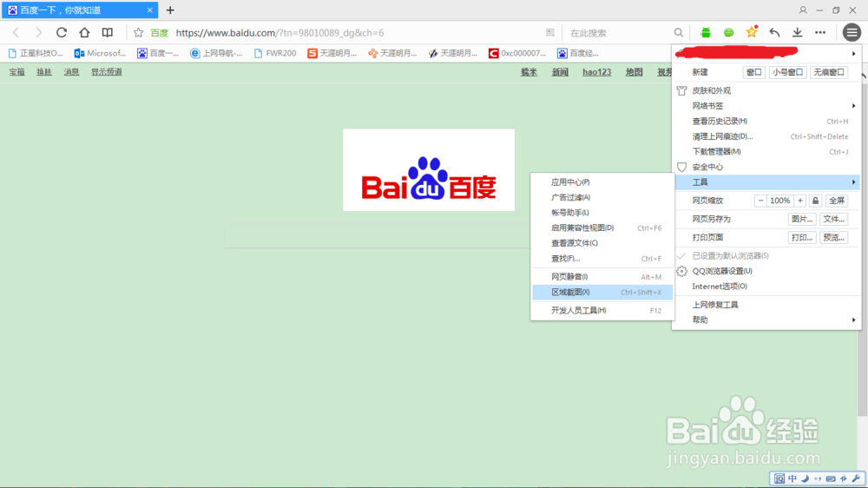
Task: Open the 正星科技O... bookmark
Action: (x=36, y=53)
